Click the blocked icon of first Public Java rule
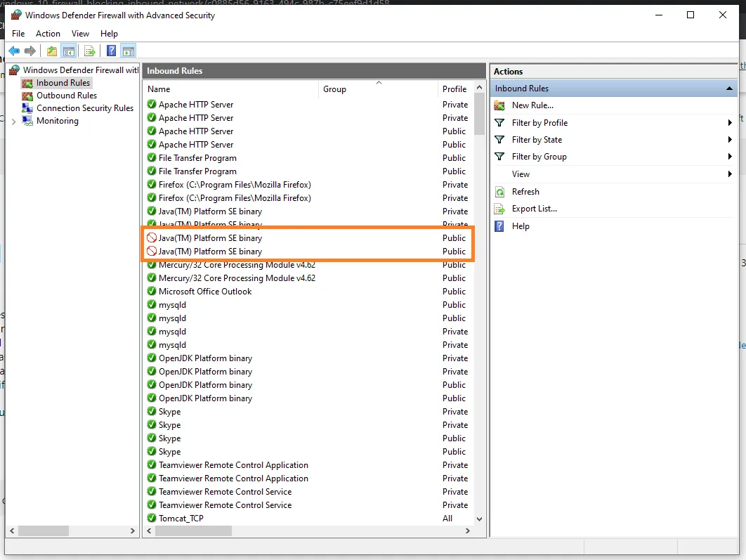The width and height of the screenshot is (746, 560). pyautogui.click(x=152, y=238)
